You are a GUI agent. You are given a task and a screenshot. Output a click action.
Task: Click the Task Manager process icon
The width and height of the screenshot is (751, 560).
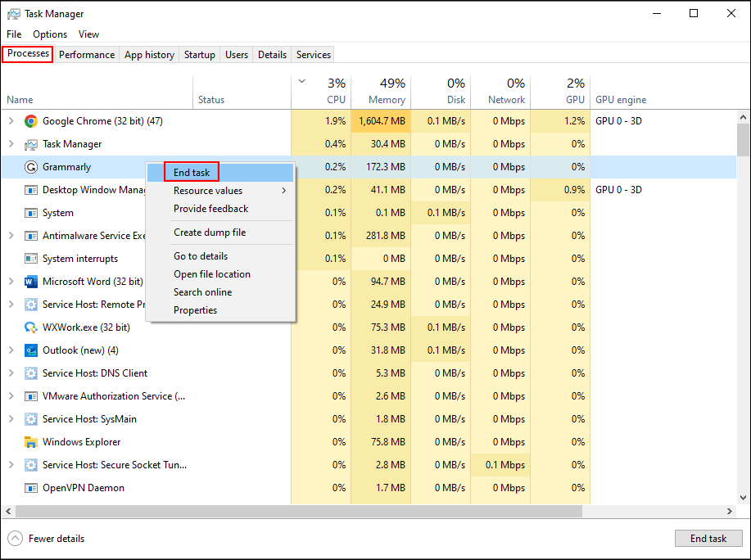point(30,143)
